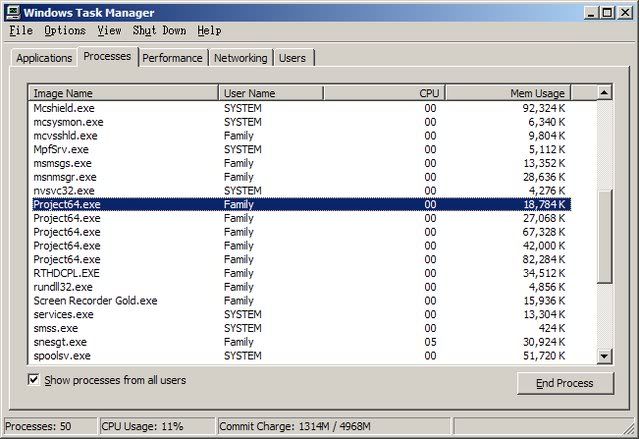The image size is (639, 439).
Task: Select Project64.exe row using 27,068 K
Action: [302, 218]
